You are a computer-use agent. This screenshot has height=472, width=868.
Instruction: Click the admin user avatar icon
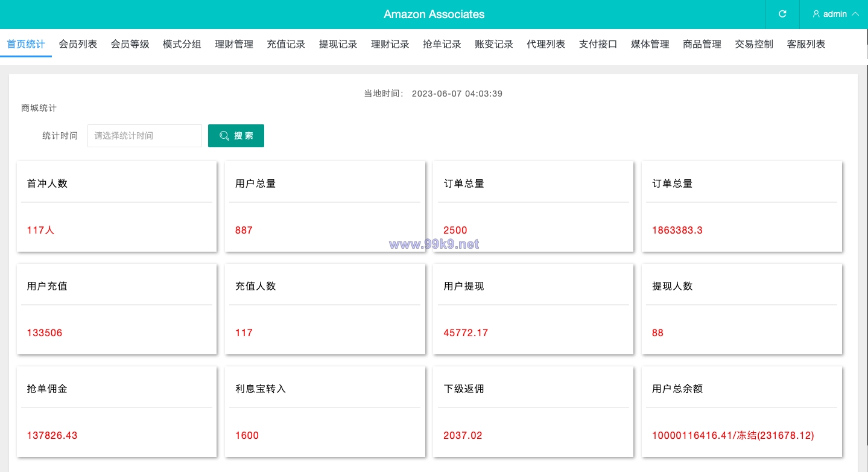tap(816, 14)
